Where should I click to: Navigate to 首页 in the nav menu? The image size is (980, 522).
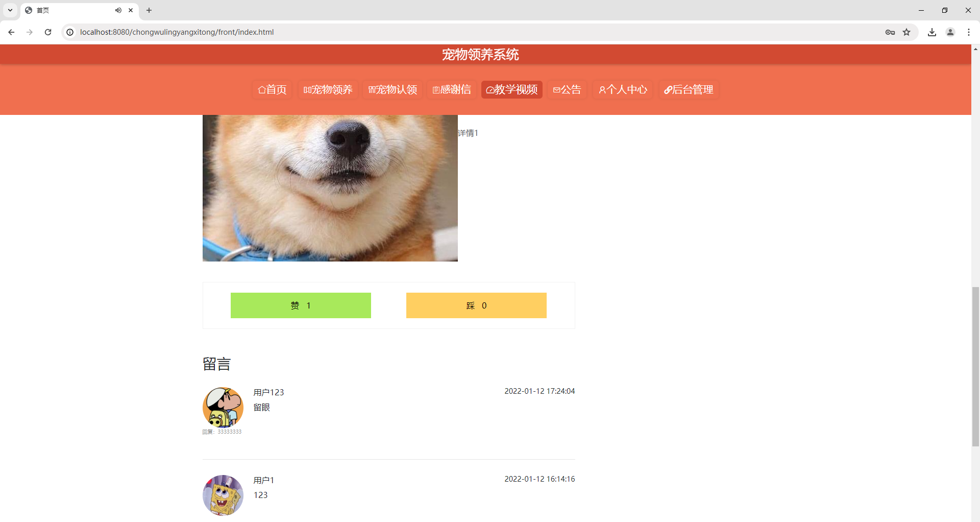coord(273,90)
